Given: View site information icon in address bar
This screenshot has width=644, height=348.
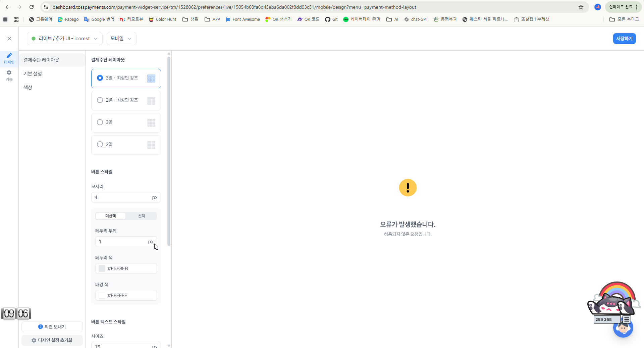Looking at the screenshot, I should (x=46, y=7).
